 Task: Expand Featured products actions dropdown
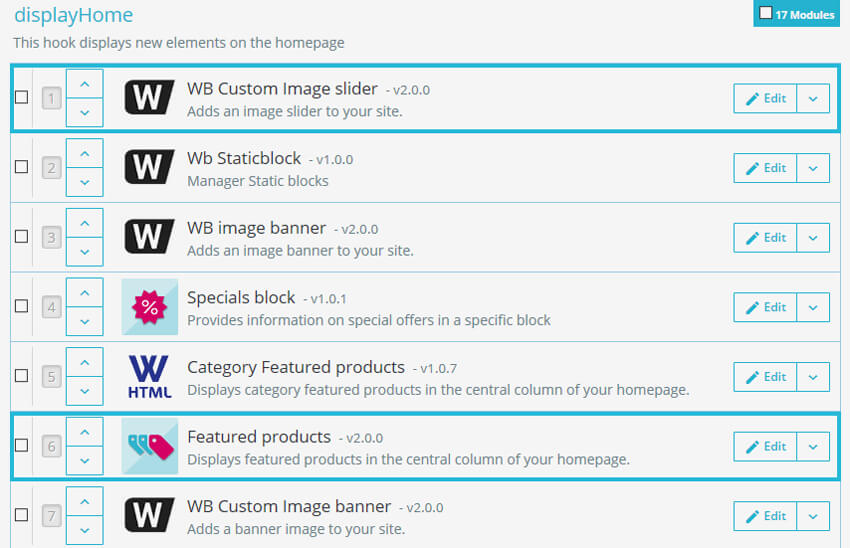(813, 446)
